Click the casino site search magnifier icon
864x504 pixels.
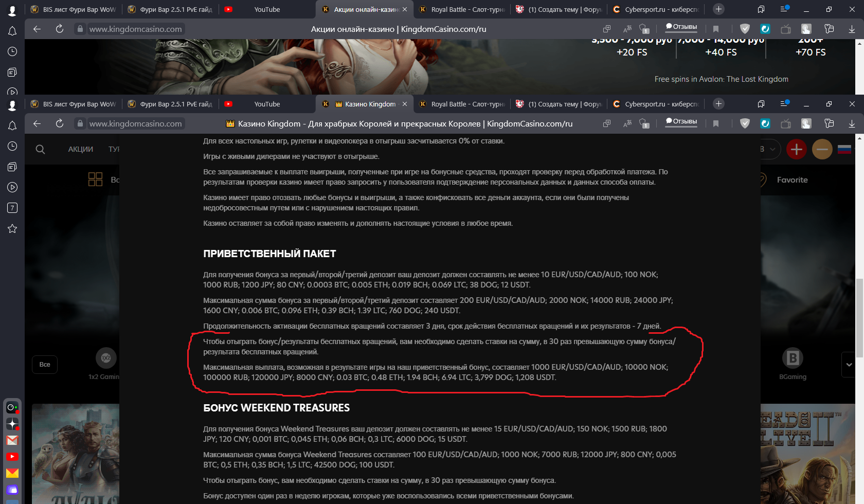point(40,149)
